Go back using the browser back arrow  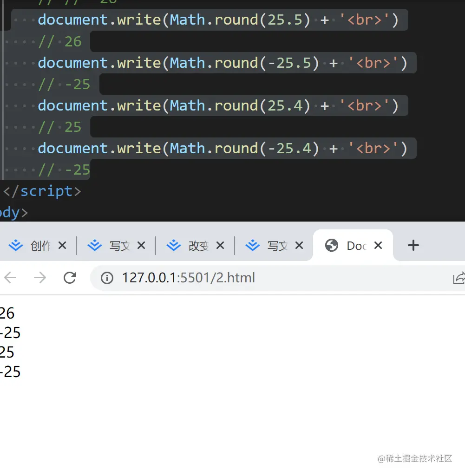click(x=10, y=277)
